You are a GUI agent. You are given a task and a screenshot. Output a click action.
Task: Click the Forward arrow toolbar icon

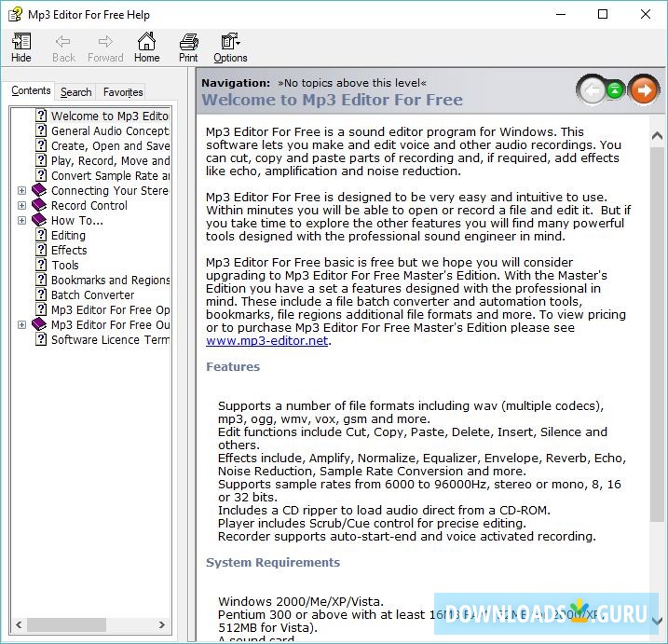click(105, 48)
